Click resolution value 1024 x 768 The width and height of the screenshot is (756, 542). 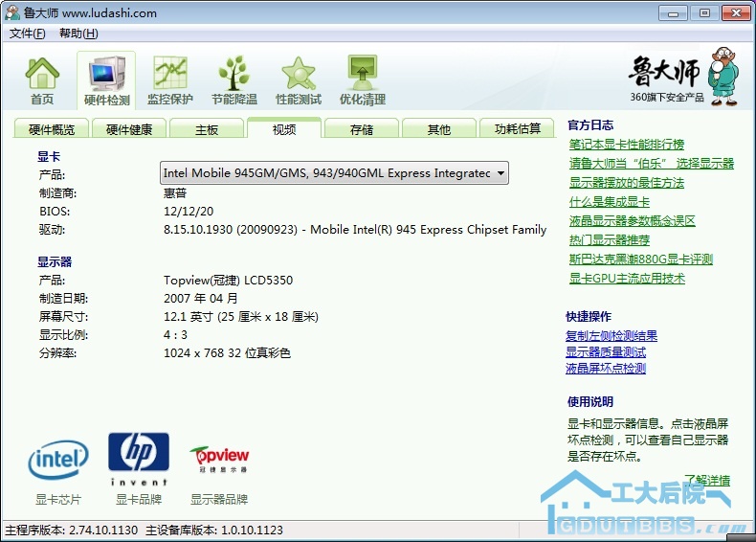(194, 352)
